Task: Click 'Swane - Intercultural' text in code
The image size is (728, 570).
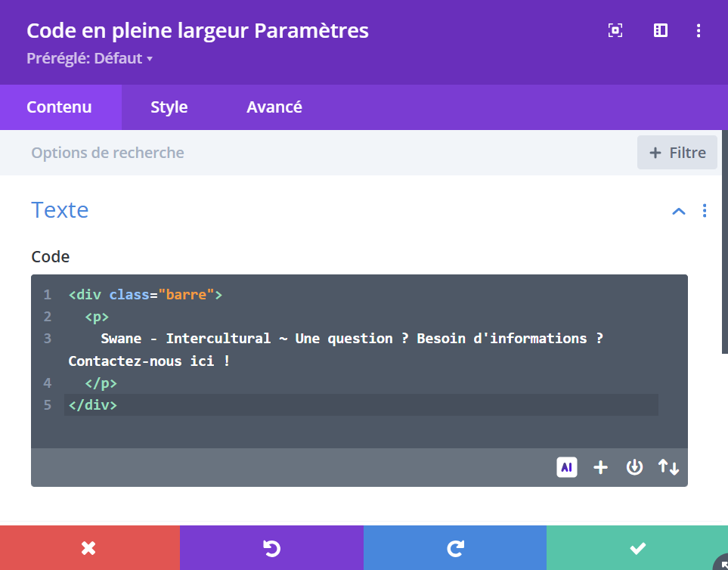Action: pos(186,339)
